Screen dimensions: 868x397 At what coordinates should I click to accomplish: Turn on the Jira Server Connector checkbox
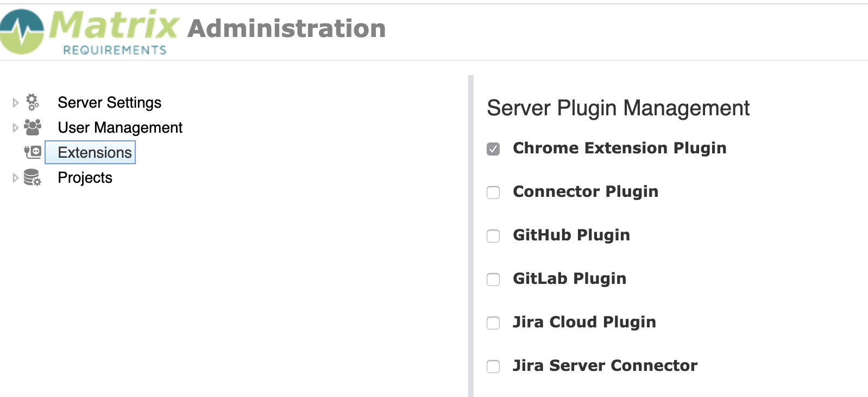(x=493, y=366)
